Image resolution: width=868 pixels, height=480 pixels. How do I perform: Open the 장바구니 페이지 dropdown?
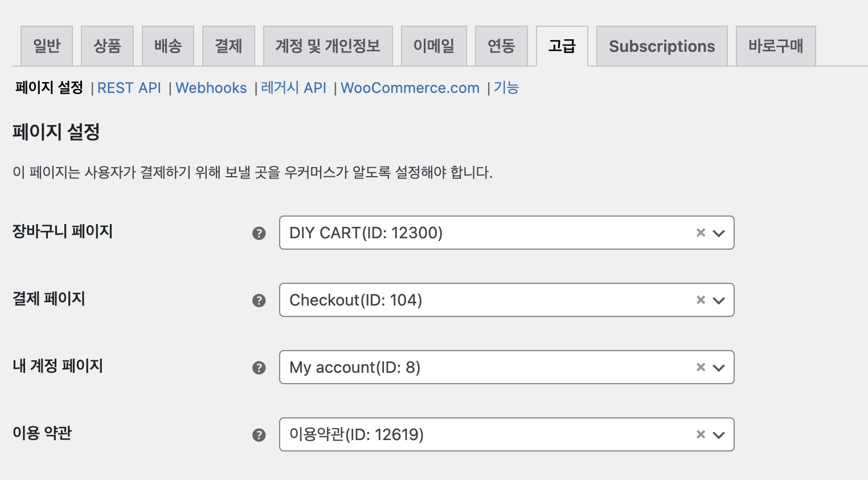[719, 233]
